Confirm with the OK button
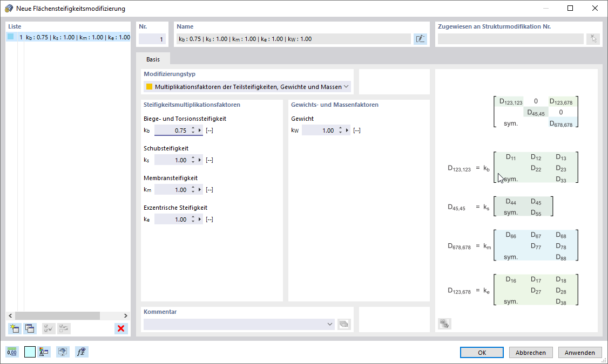The width and height of the screenshot is (608, 364). [482, 352]
